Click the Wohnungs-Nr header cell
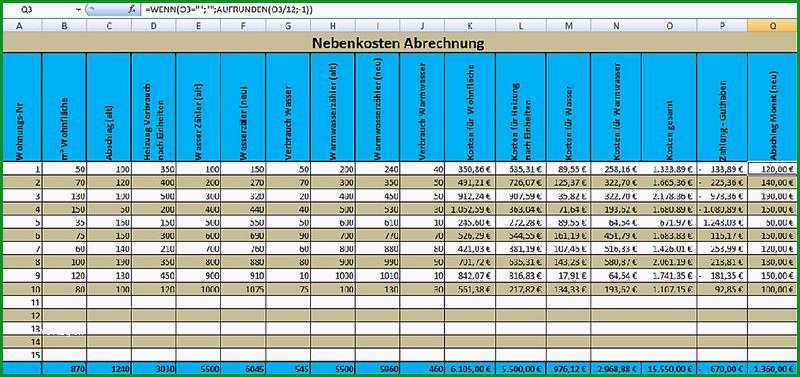 [x=22, y=107]
